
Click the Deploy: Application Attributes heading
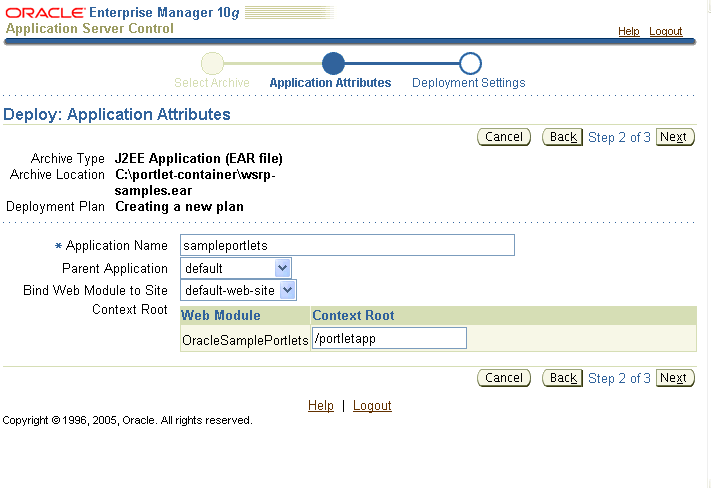117,114
